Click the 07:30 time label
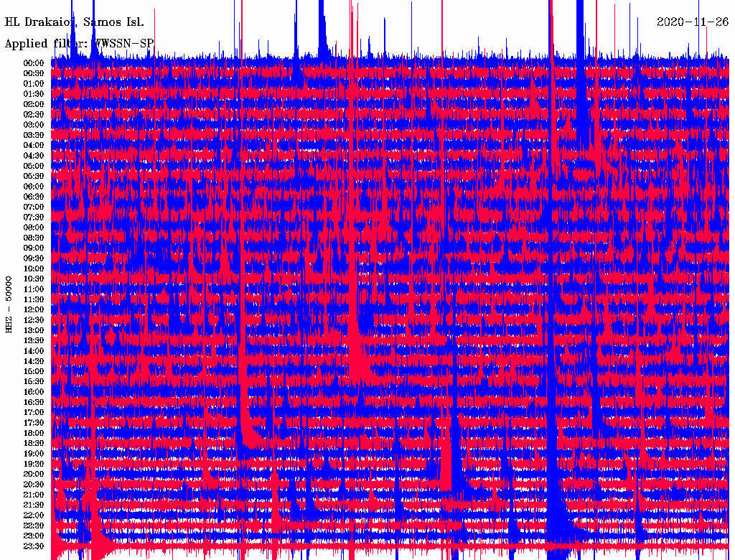Image resolution: width=735 pixels, height=560 pixels. pos(34,217)
